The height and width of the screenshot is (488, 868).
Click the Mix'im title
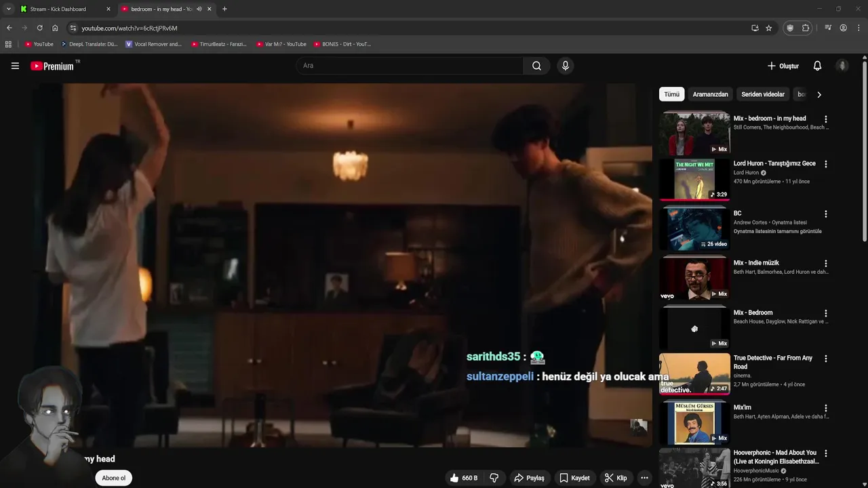(x=742, y=408)
